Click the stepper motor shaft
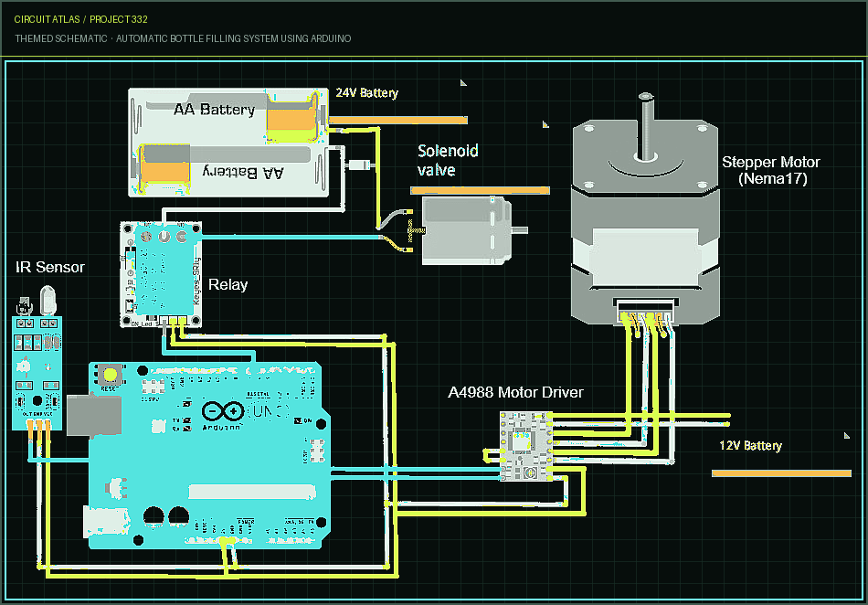Screen dimensions: 868x605 pos(645,125)
